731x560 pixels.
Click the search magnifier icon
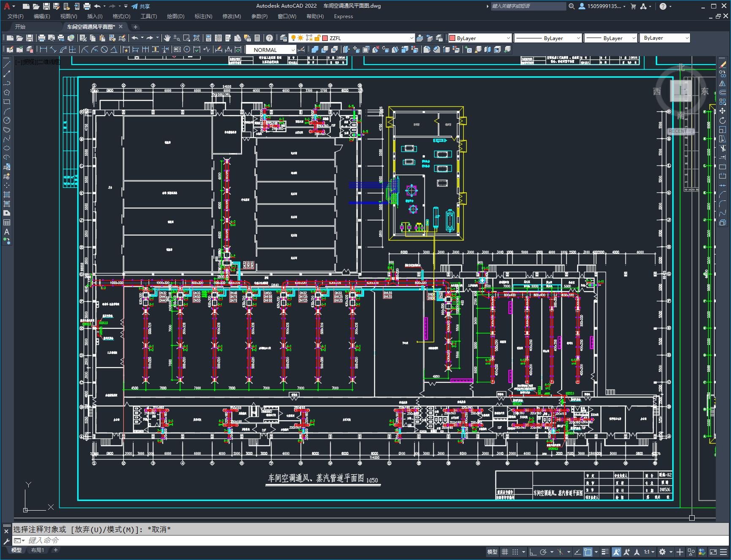pos(571,6)
